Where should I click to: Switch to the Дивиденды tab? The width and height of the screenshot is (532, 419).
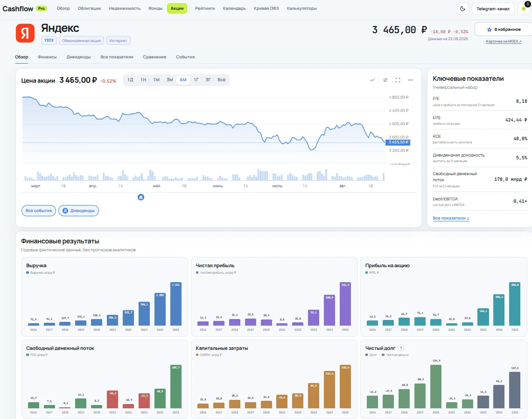coord(78,57)
